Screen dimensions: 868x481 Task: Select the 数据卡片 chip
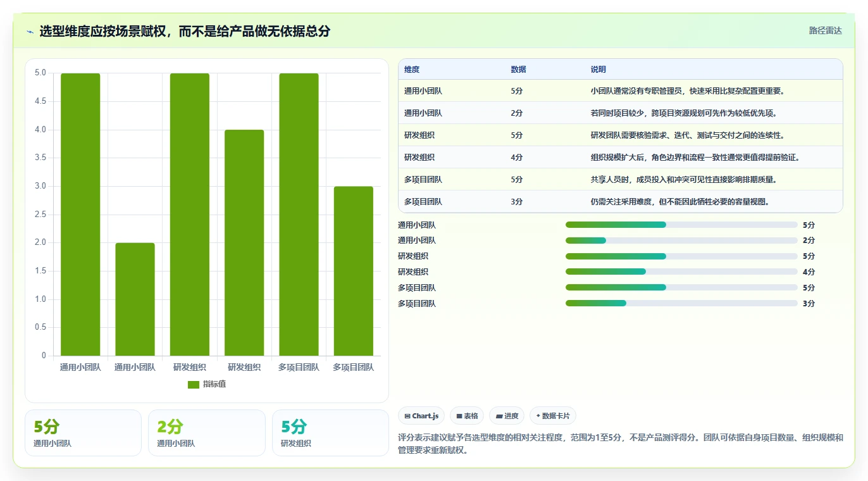click(552, 416)
